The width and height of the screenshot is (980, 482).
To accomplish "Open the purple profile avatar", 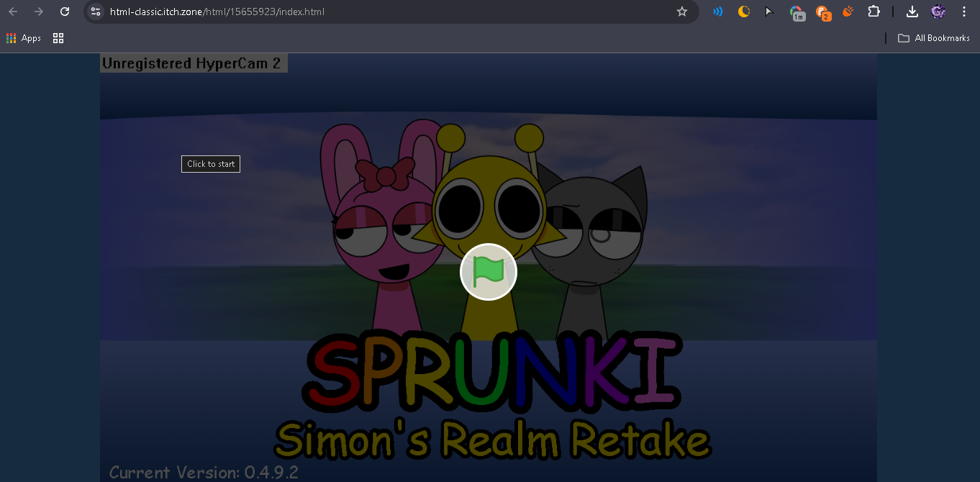I will 938,12.
